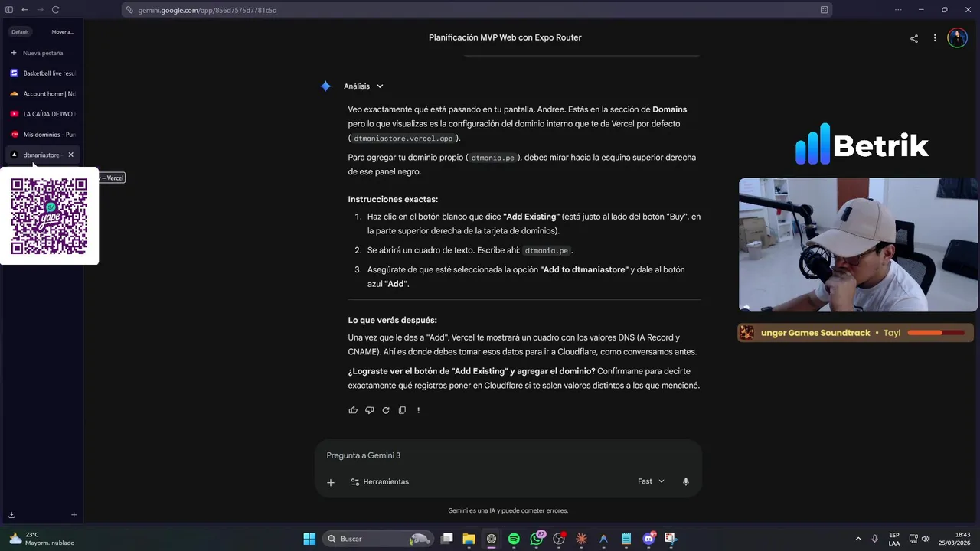Click the Lo que verás después heading
Viewport: 980px width, 551px height.
pos(392,320)
